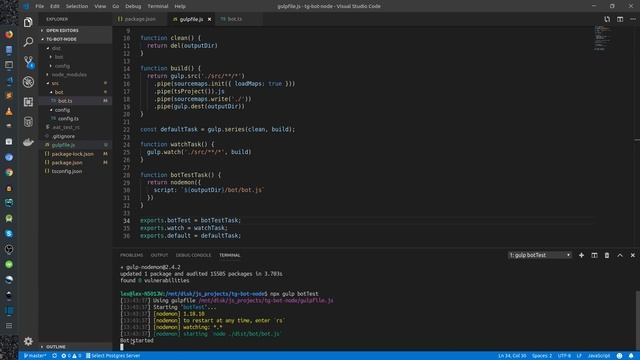Collapse the config folder under src
The height and width of the screenshot is (360, 640).
coord(75,110)
